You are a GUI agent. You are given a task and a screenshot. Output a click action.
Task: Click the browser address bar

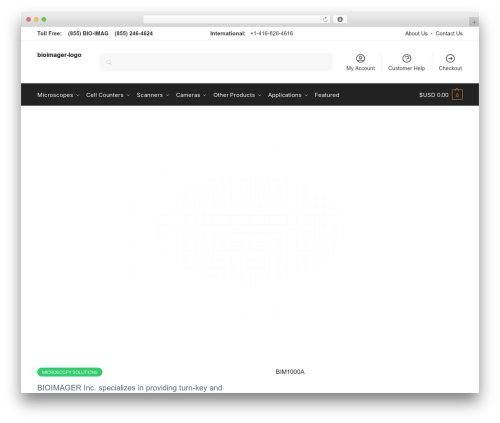point(237,19)
